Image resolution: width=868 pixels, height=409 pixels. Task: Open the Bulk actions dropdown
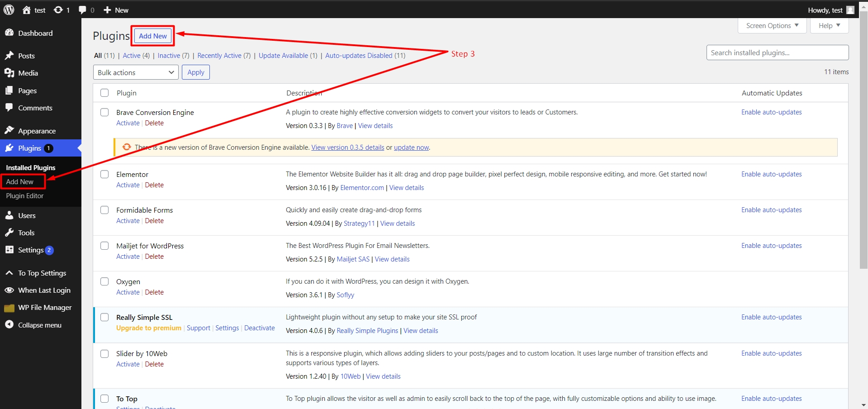tap(136, 72)
